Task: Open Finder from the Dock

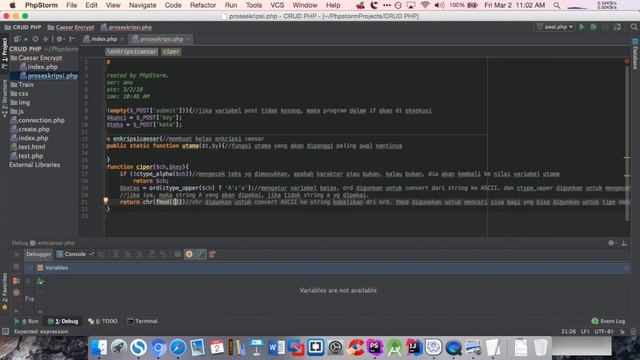Action: click(x=99, y=347)
